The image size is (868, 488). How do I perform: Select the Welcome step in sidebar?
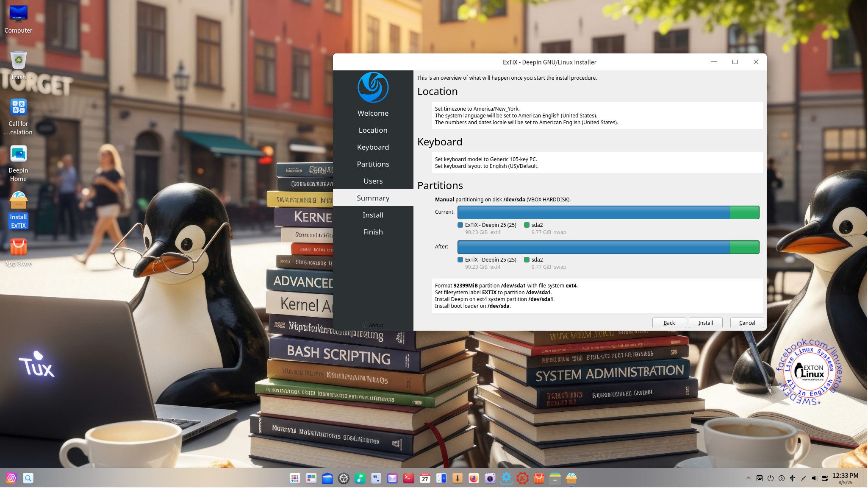coord(373,113)
